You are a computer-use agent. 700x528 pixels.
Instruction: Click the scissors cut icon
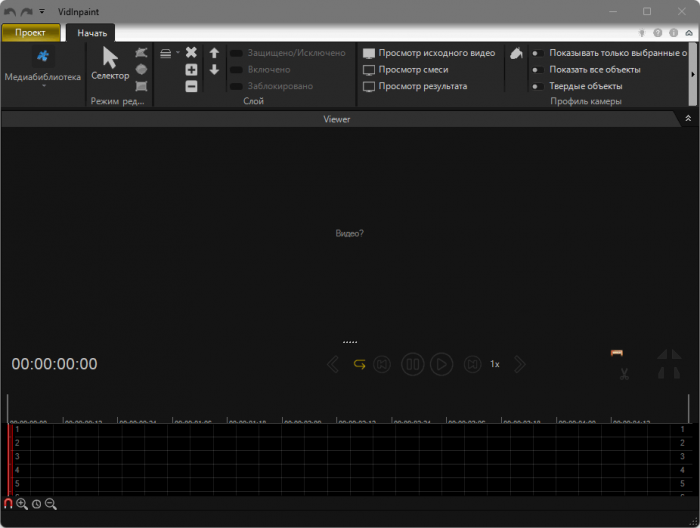coord(622,374)
